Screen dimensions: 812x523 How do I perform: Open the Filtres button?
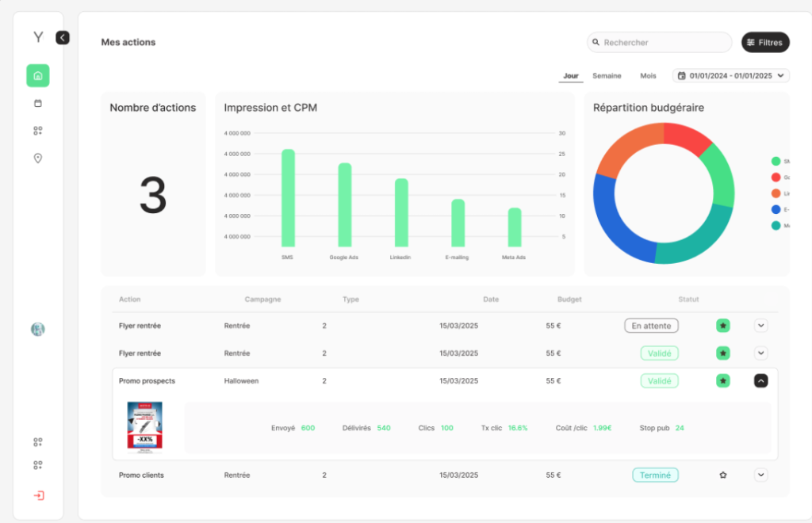tap(765, 43)
